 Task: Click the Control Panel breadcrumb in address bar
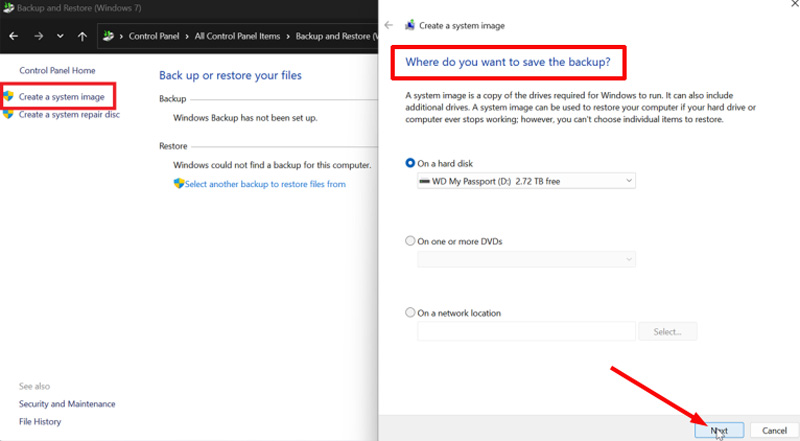[154, 36]
